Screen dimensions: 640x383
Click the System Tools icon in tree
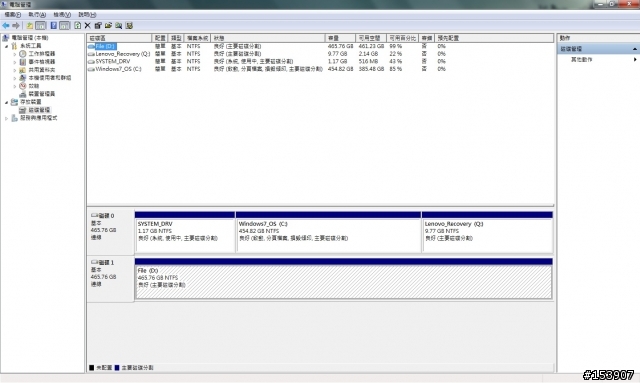pos(14,46)
